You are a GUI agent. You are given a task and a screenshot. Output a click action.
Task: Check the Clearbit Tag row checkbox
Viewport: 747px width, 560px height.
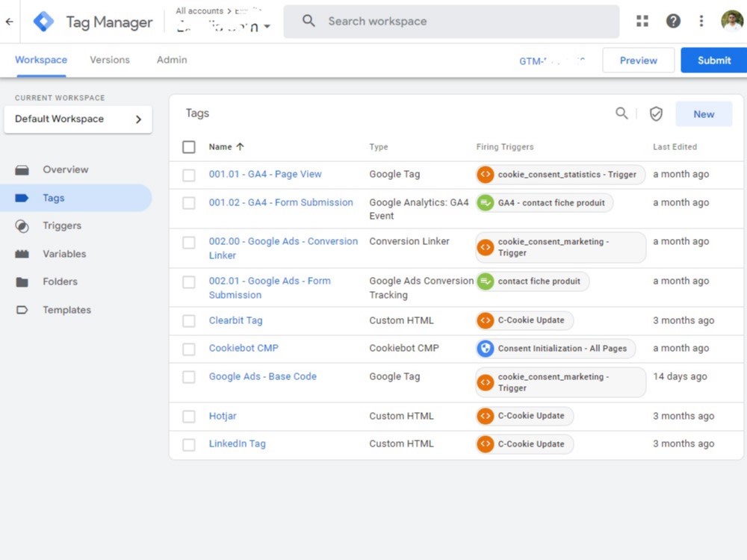point(189,321)
